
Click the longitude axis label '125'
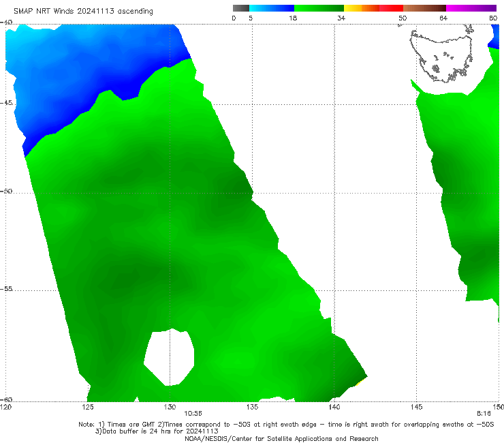point(88,408)
